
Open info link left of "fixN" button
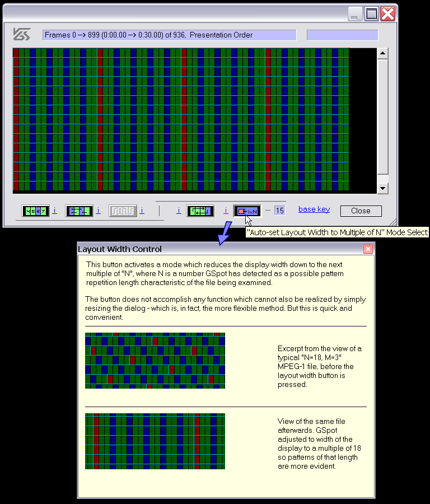click(x=226, y=211)
